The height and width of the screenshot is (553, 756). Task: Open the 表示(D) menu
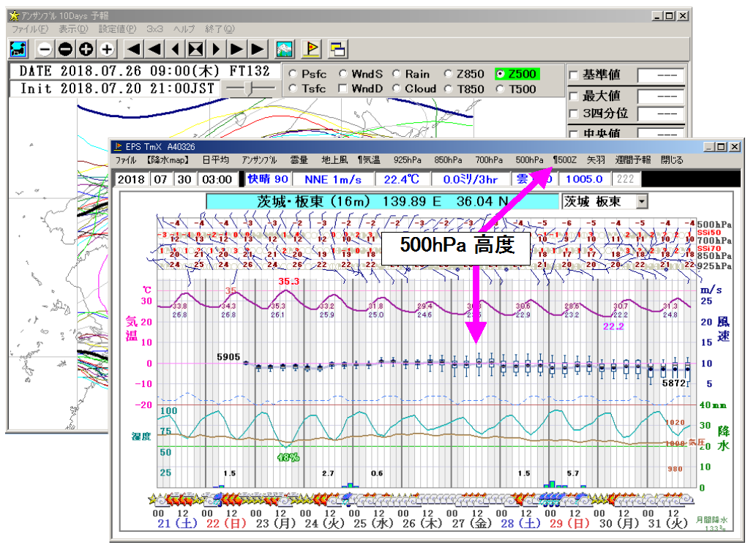pyautogui.click(x=73, y=29)
